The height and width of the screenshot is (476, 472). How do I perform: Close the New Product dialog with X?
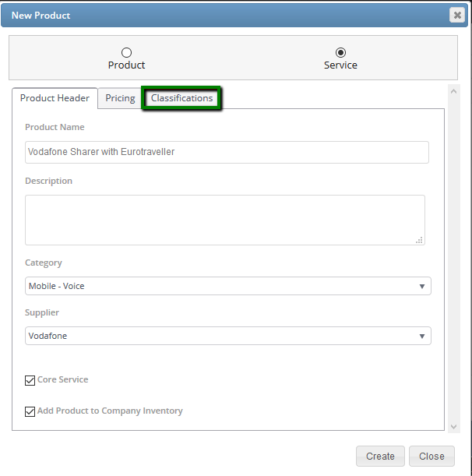[x=457, y=15]
